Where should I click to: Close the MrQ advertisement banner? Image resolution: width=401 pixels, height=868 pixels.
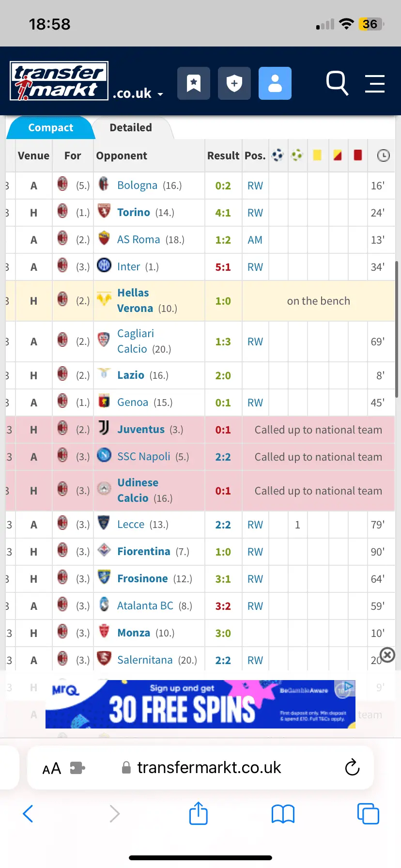tap(387, 655)
